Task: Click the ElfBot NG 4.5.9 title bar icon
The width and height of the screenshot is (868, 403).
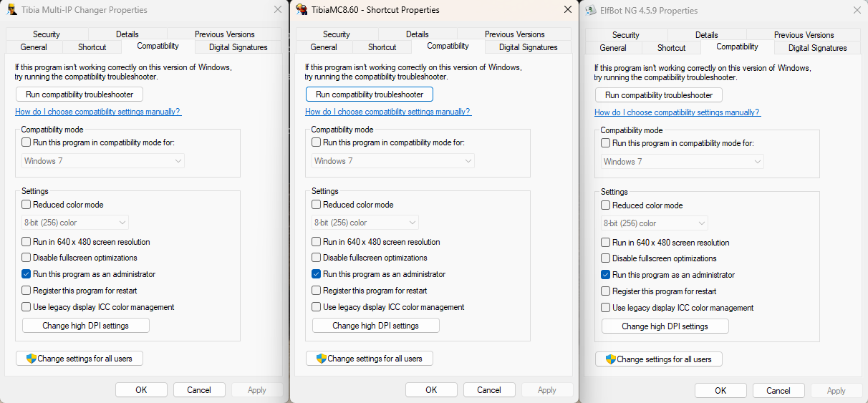Action: pos(591,11)
